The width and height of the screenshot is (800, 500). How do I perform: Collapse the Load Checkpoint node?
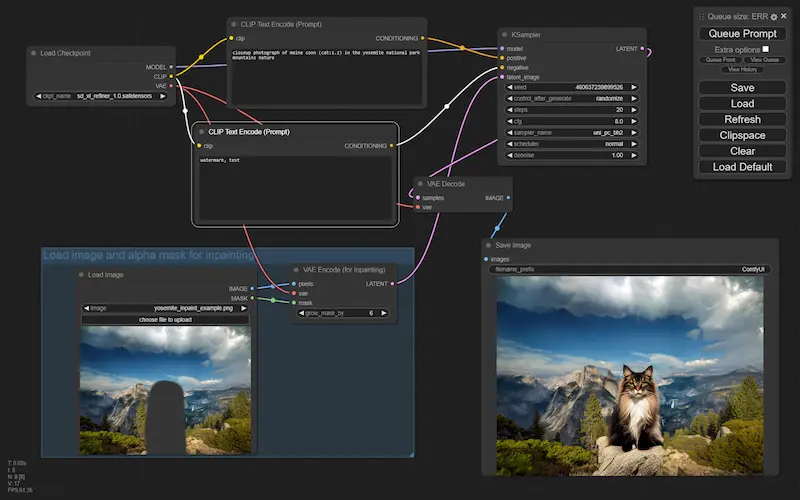[x=34, y=53]
